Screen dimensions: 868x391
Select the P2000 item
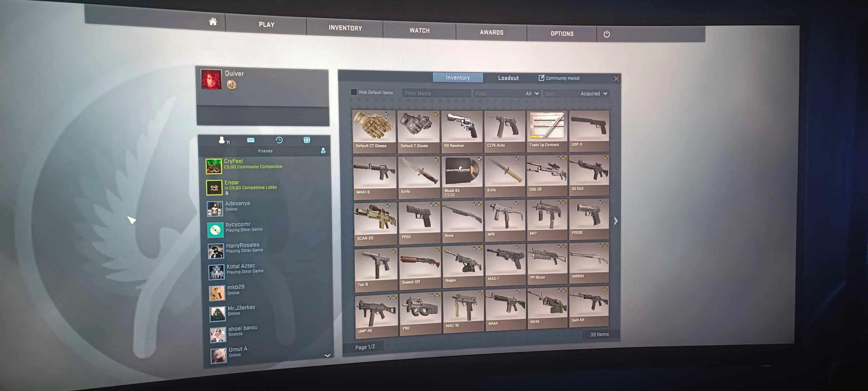[589, 219]
